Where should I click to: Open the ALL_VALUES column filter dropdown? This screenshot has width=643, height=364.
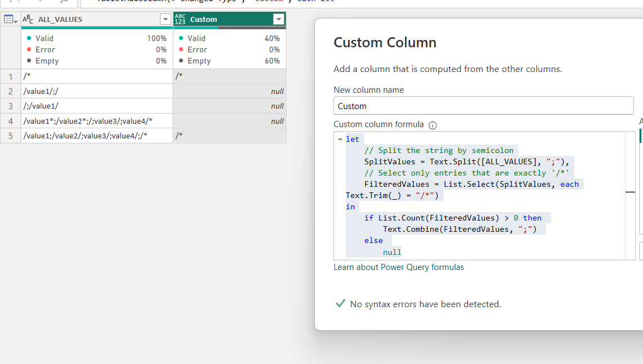point(166,19)
